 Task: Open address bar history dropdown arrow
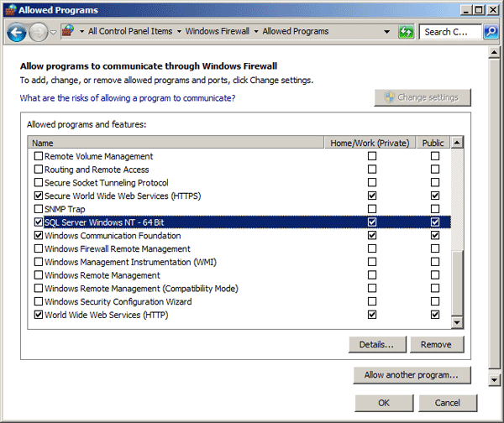click(386, 32)
